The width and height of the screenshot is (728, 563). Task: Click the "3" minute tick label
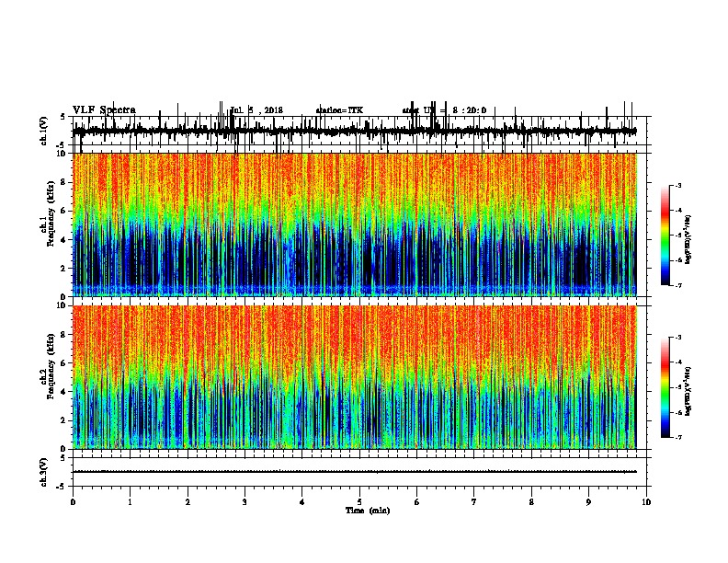245,502
